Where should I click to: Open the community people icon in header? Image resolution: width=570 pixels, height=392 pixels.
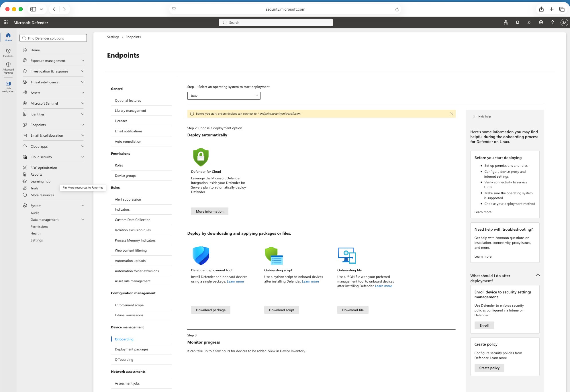[x=529, y=22]
